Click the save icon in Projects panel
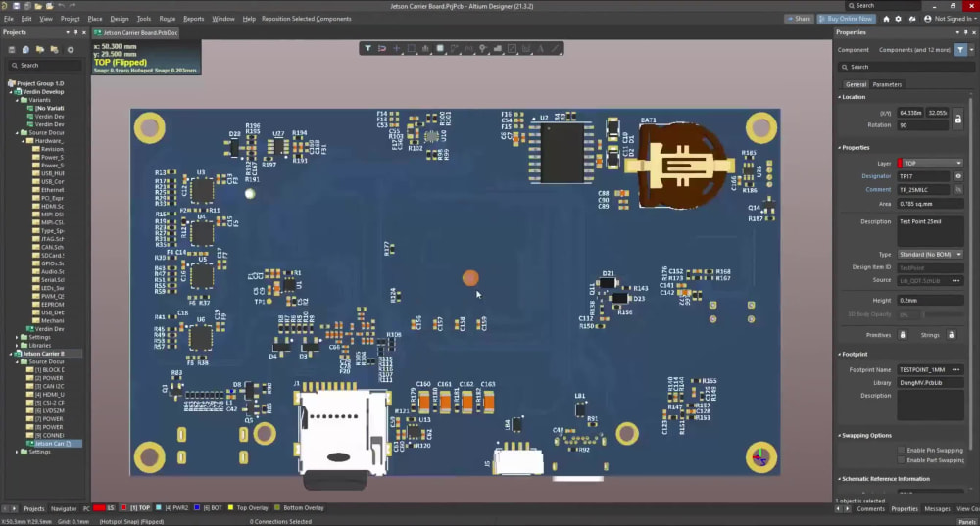 pos(11,49)
